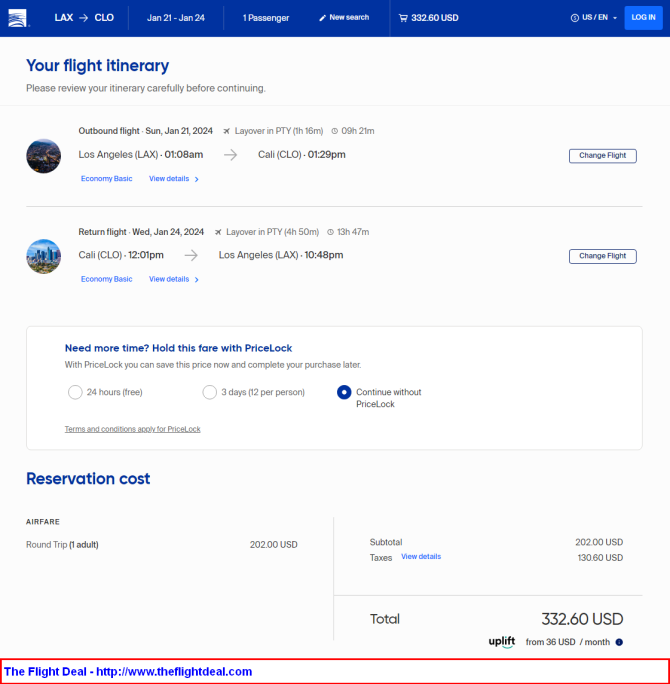
Task: Click the Reservation cost heading
Action: click(x=88, y=479)
